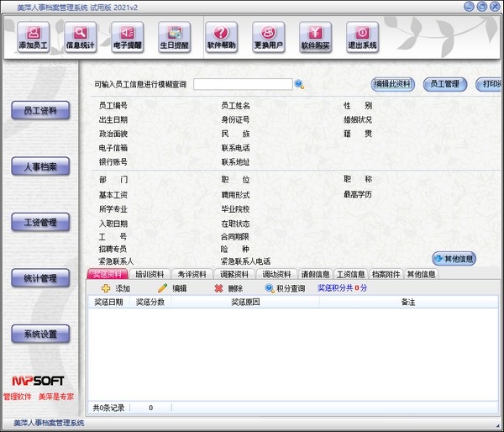Switch to the 请假信息 tab
This screenshot has height=432, width=504.
coord(315,274)
